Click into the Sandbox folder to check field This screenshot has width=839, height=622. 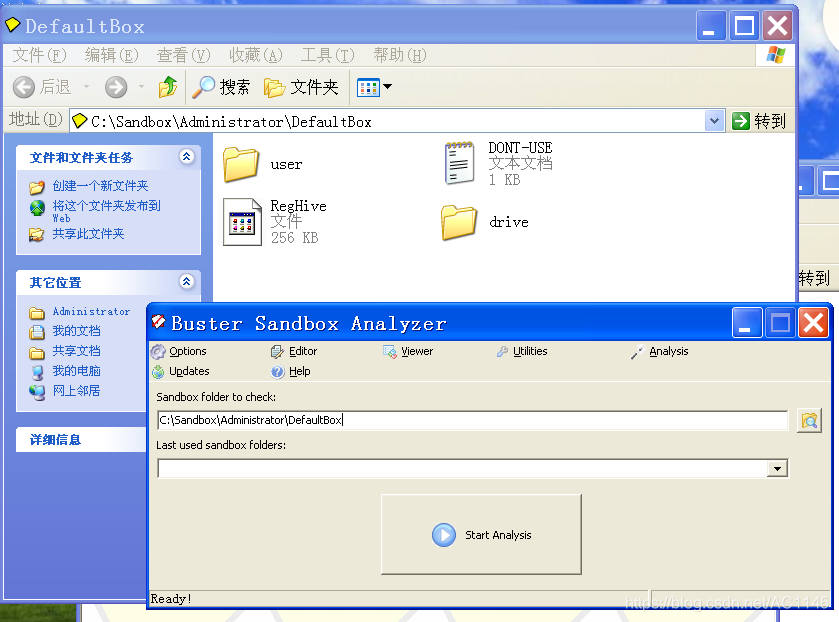click(x=472, y=420)
